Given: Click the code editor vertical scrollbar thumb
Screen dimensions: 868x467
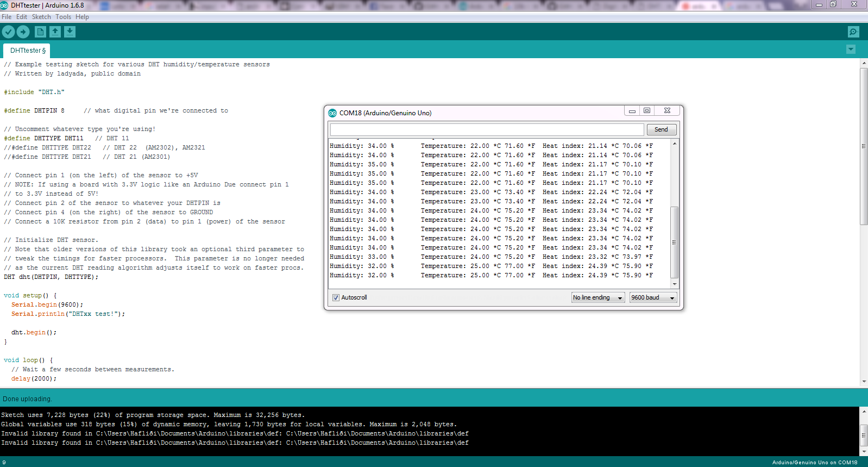Looking at the screenshot, I should [864, 146].
